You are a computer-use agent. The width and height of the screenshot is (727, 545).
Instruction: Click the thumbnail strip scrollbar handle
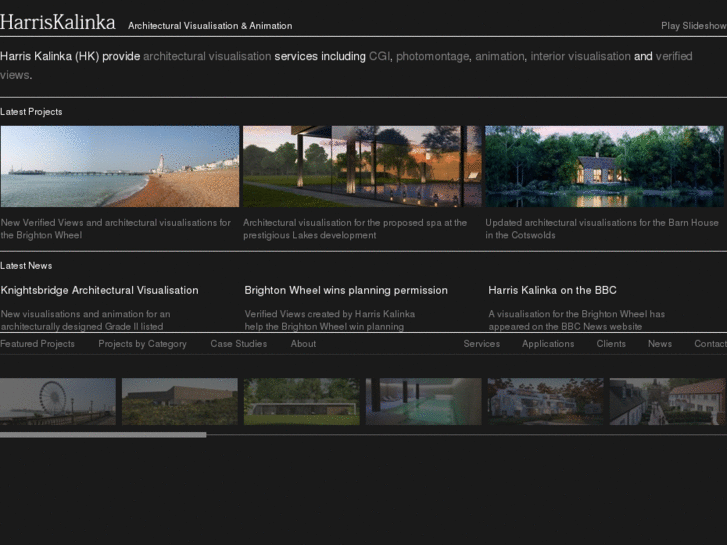[x=103, y=435]
